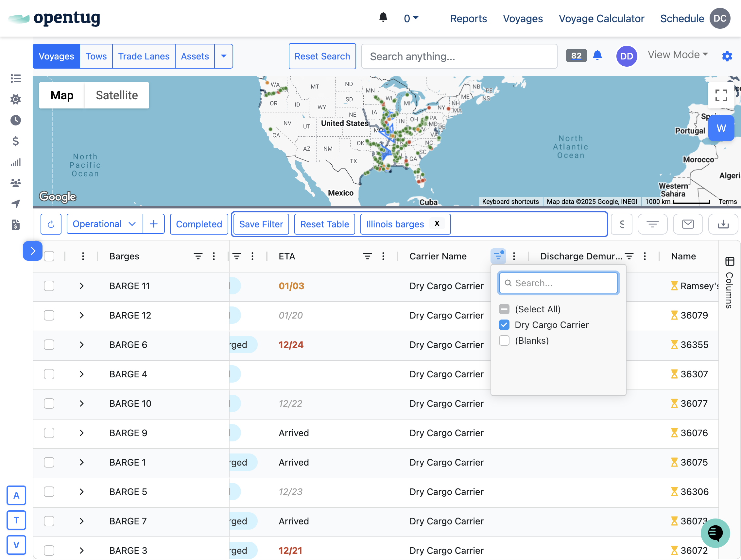Switch to the Tows tab

[x=96, y=56]
